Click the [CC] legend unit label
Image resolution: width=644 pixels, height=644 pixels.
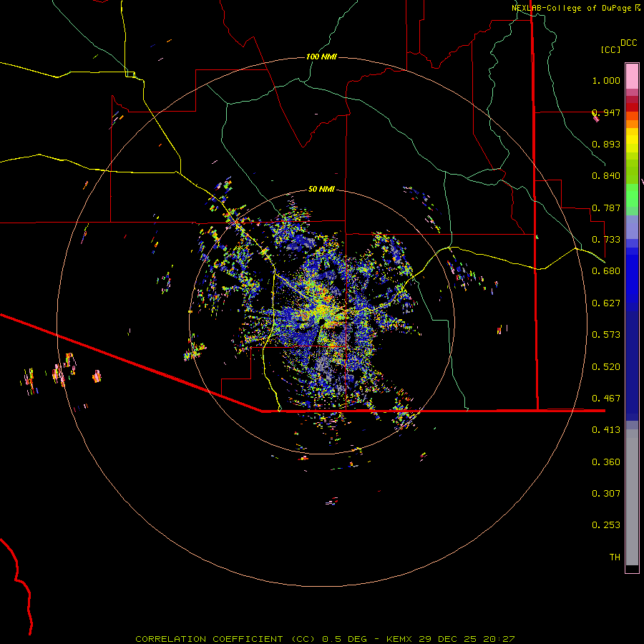[x=611, y=49]
